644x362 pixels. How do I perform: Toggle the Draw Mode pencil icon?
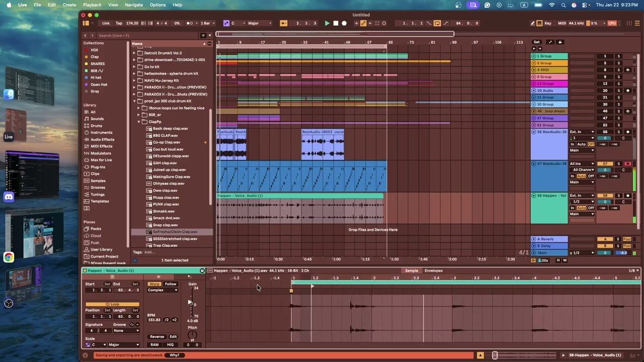[x=533, y=23]
